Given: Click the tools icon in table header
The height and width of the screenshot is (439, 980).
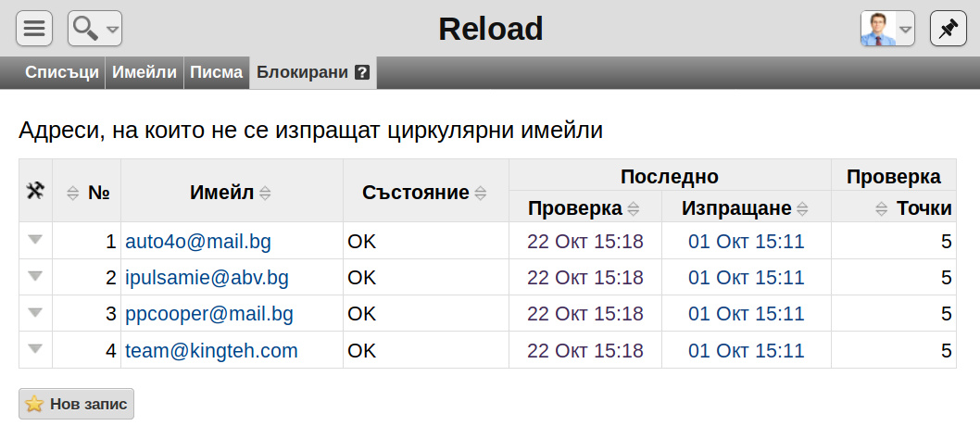Looking at the screenshot, I should [35, 191].
